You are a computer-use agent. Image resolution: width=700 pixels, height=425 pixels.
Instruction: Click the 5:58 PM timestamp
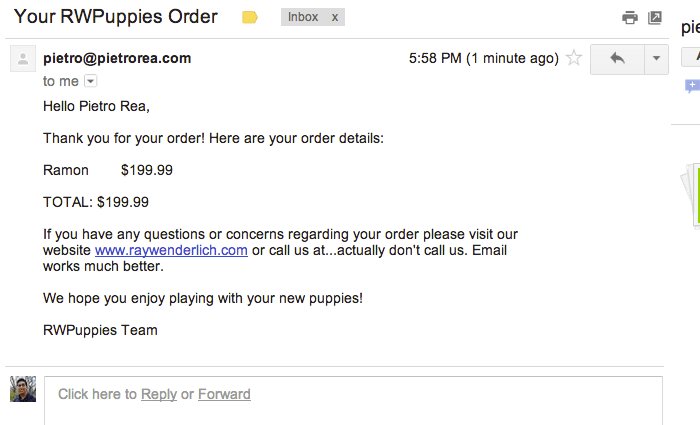[x=483, y=58]
